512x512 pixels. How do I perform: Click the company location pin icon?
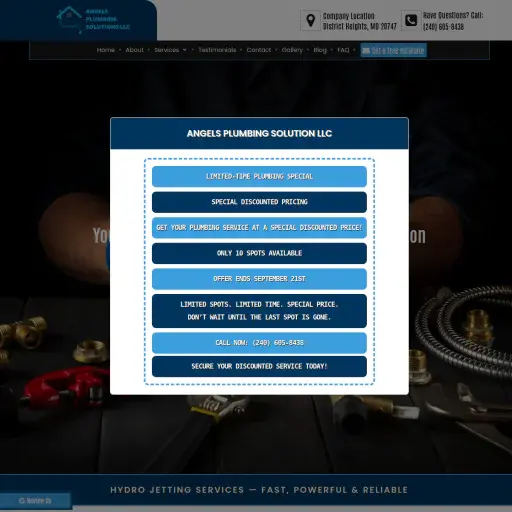pyautogui.click(x=311, y=21)
